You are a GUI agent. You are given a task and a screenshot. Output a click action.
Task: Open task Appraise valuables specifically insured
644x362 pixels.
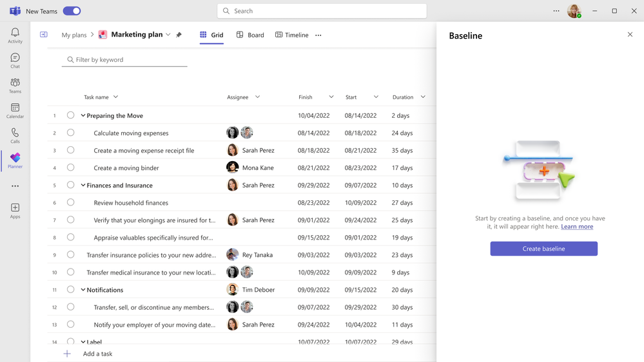point(153,238)
